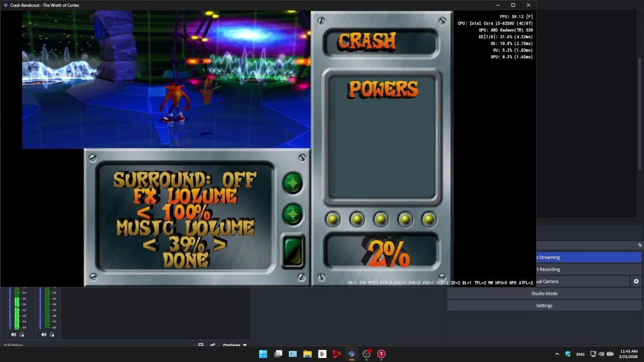Screen dimensions: 644x362
Task: Open the Windows Start menu
Action: coord(263,354)
